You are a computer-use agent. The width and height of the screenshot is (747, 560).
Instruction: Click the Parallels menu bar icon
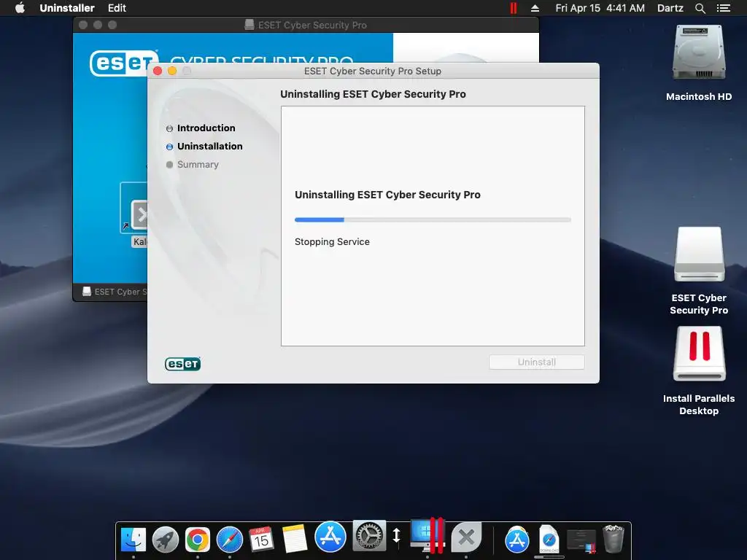(x=513, y=8)
